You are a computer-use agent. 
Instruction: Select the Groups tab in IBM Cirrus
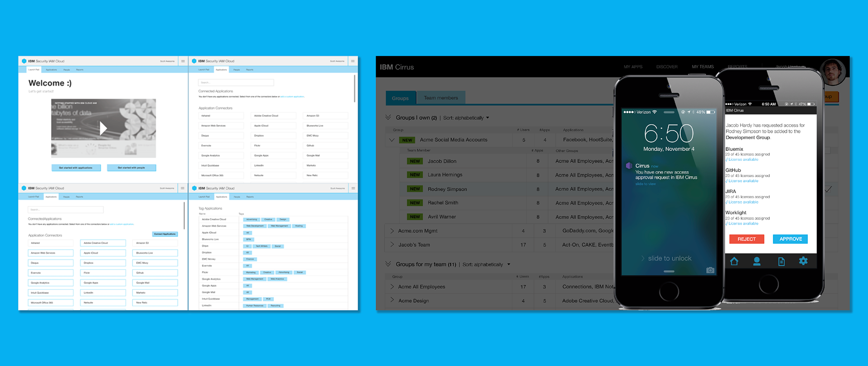(x=400, y=98)
